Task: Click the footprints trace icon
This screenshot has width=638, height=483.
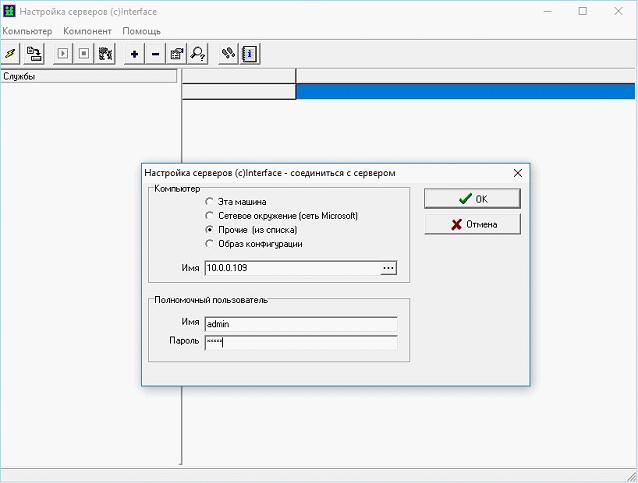Action: 229,54
